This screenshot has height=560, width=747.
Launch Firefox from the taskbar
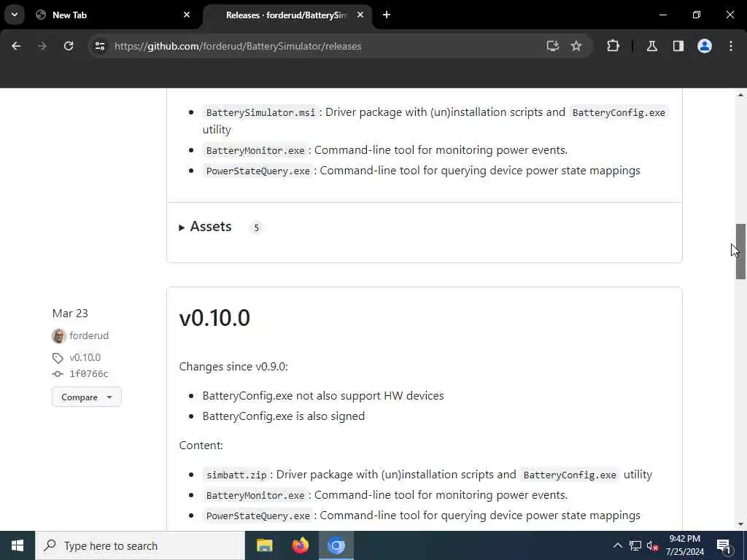(x=300, y=545)
